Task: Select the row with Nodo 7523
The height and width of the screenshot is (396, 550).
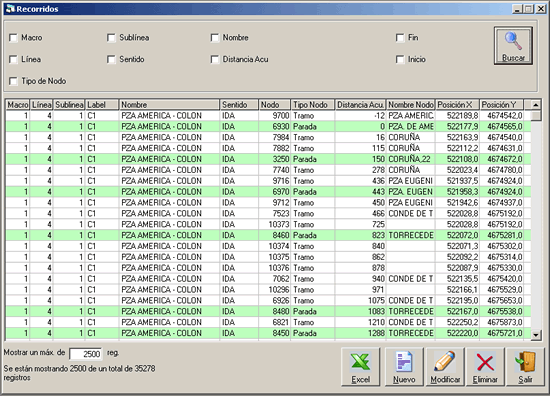Action: point(268,213)
